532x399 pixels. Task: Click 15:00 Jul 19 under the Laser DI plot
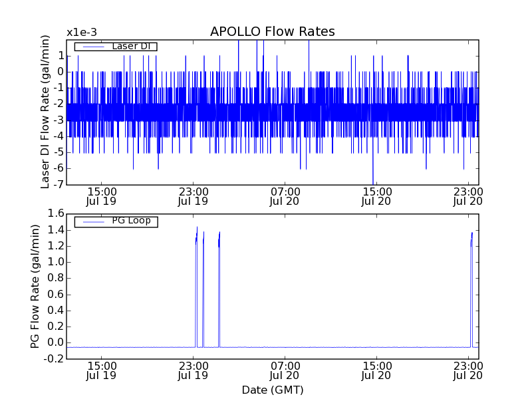[x=102, y=197]
